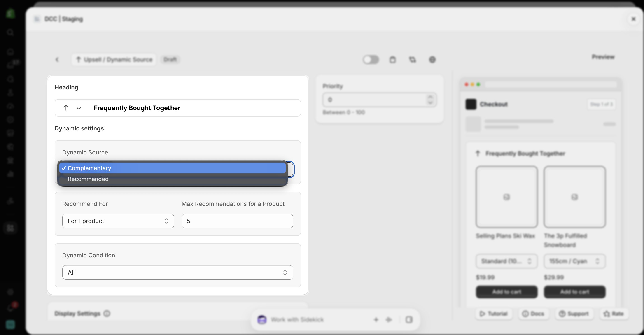Add Selling Plans Ski Wax to cart
The image size is (644, 335).
point(506,292)
